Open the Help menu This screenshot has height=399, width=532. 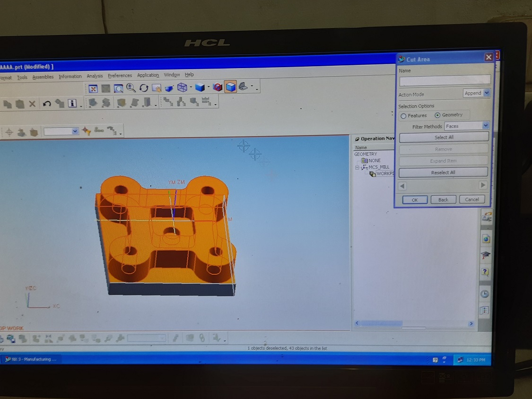tap(189, 74)
